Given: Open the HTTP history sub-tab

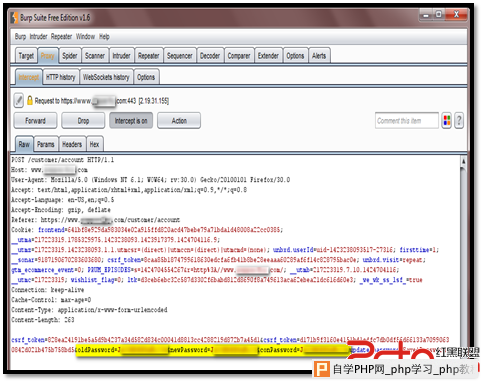Looking at the screenshot, I should [x=61, y=77].
